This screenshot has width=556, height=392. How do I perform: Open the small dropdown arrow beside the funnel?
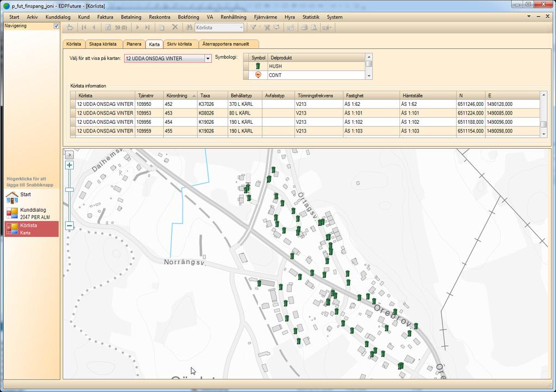pos(260,27)
